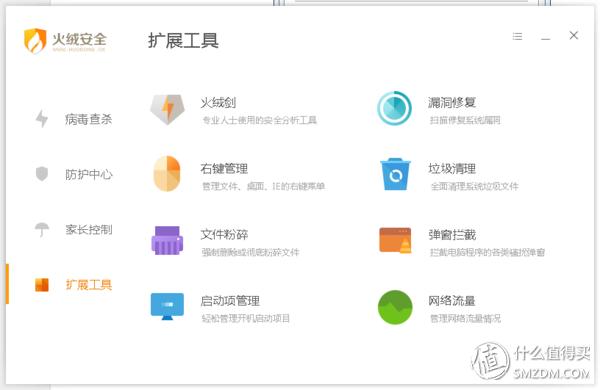The image size is (600, 390).
Task: Open 右键管理 by its title
Action: (224, 168)
